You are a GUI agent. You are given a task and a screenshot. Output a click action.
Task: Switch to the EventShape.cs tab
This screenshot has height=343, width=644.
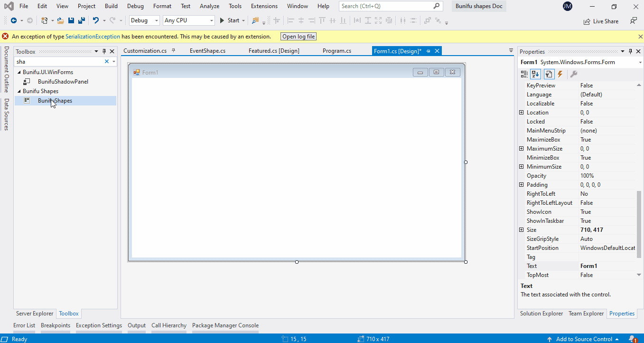[x=207, y=51]
